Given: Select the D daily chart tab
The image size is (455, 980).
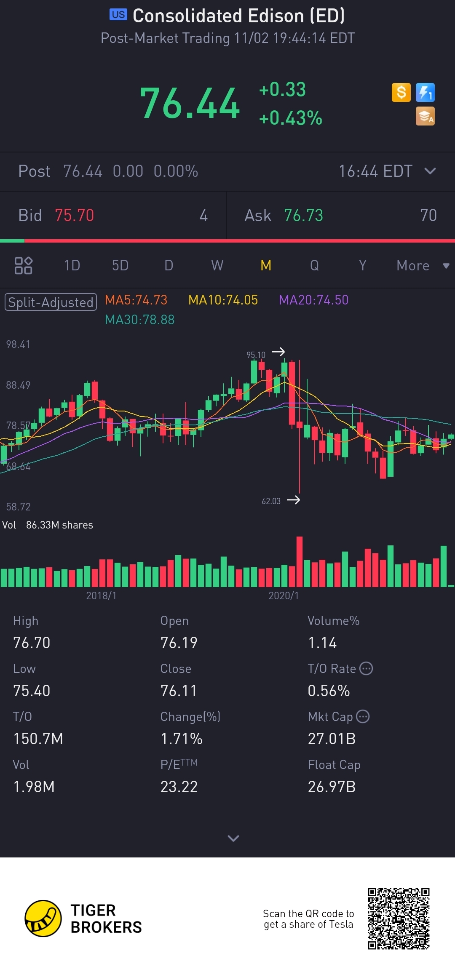Looking at the screenshot, I should [169, 265].
